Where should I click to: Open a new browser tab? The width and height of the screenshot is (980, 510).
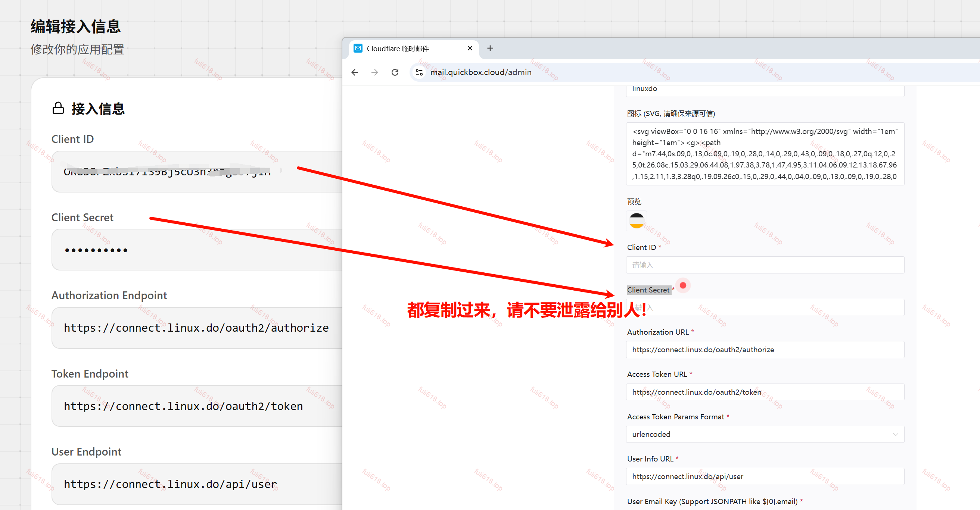pos(490,48)
